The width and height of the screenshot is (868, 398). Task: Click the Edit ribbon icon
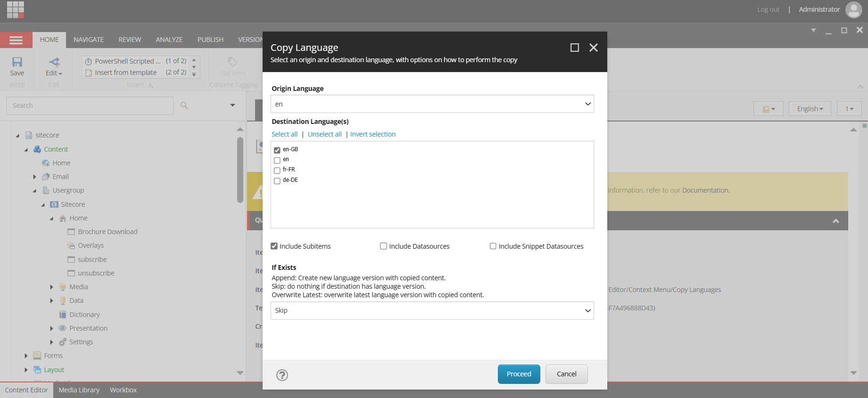pos(54,62)
